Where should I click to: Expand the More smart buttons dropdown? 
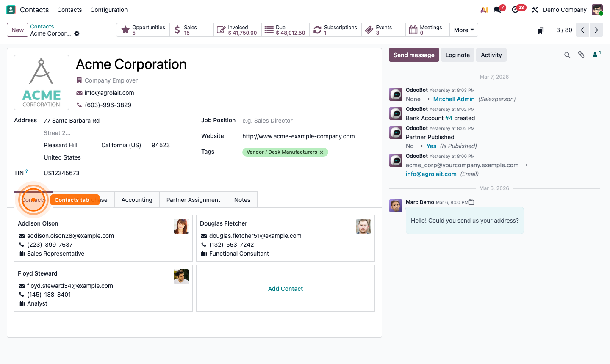click(463, 30)
